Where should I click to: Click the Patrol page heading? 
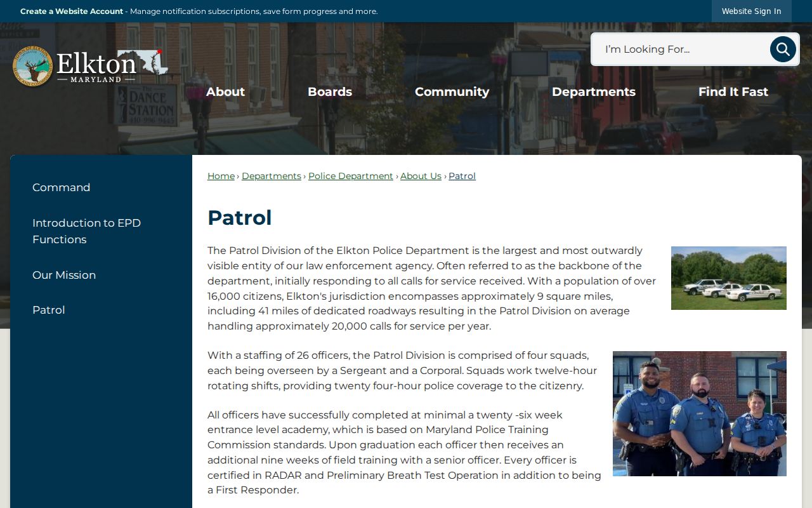(x=240, y=218)
